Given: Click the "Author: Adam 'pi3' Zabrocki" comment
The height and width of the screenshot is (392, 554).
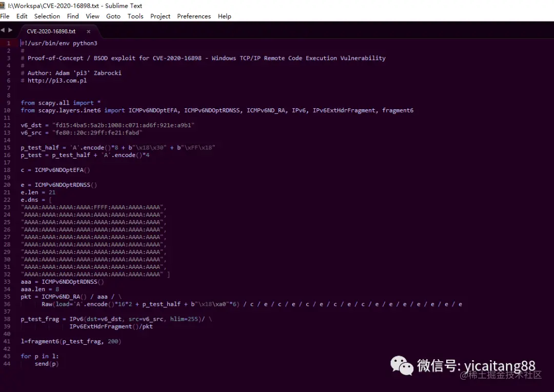Looking at the screenshot, I should coord(71,73).
